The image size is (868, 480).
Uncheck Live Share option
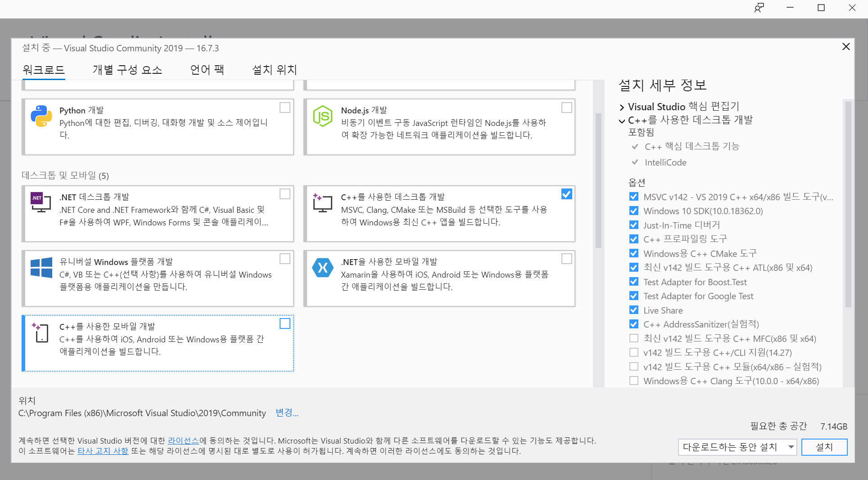[634, 310]
